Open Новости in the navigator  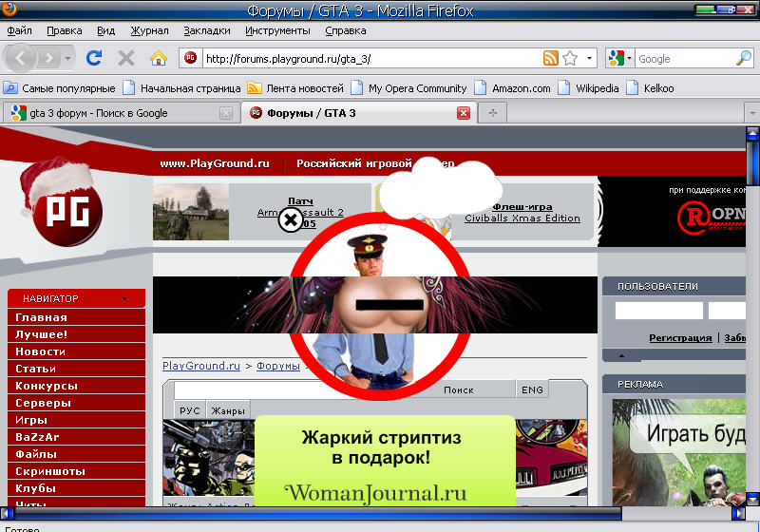point(77,351)
